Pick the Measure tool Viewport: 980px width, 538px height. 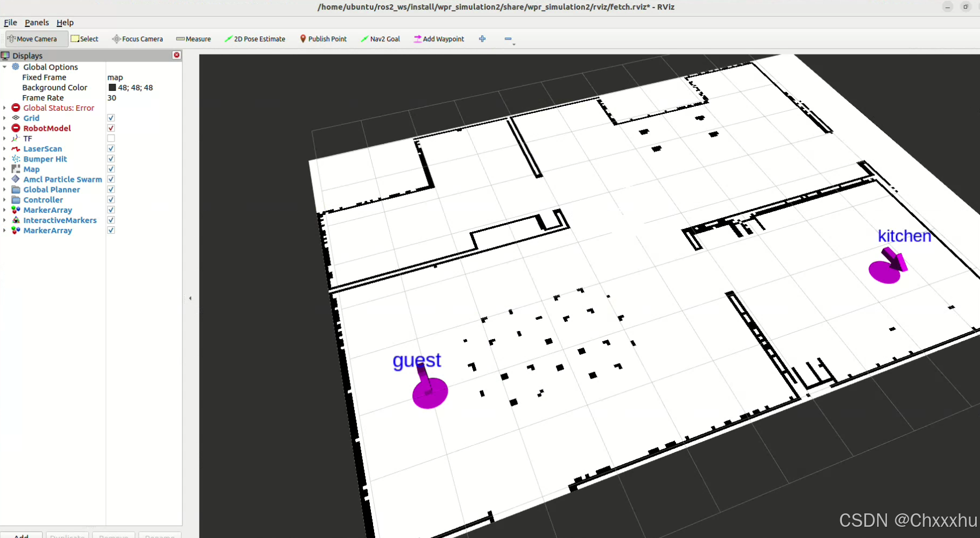193,39
